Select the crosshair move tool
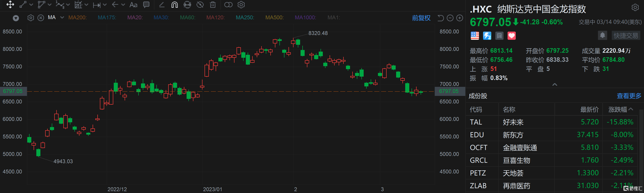 pyautogui.click(x=10, y=5)
